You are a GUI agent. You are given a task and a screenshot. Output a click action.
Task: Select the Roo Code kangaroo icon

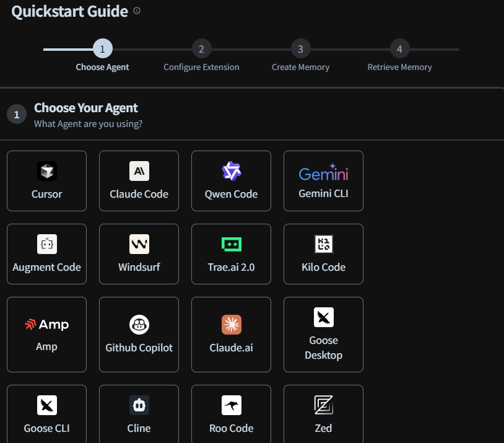pyautogui.click(x=232, y=405)
